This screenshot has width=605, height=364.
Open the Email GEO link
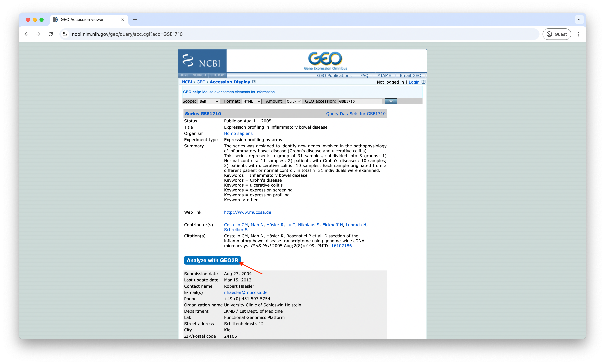tap(410, 75)
